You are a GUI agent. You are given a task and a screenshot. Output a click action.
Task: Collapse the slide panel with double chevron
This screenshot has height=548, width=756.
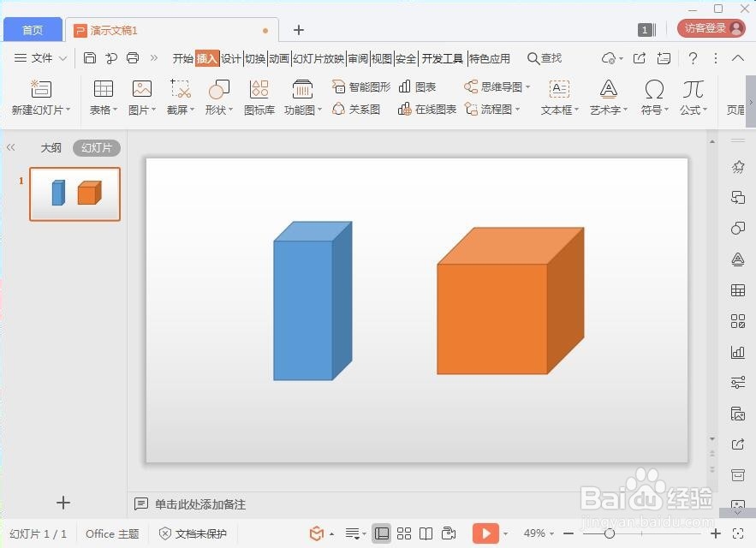click(10, 147)
